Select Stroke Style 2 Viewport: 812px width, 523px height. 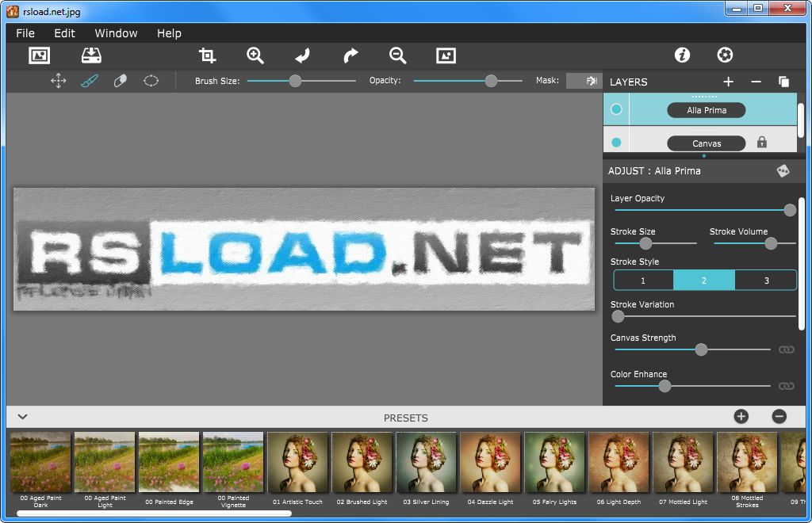coord(704,281)
